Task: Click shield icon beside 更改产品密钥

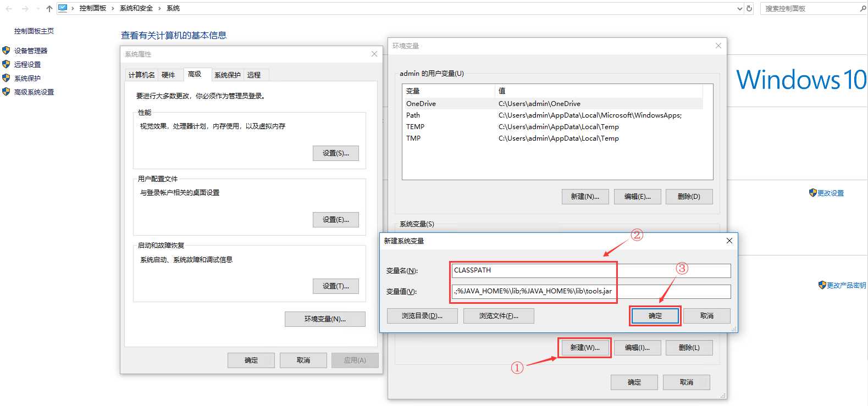Action: click(822, 285)
